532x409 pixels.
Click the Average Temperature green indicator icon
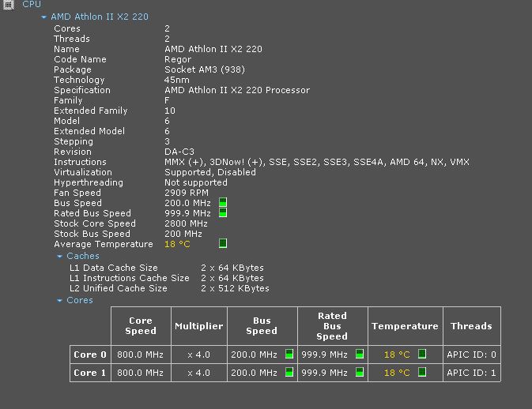[x=223, y=243]
